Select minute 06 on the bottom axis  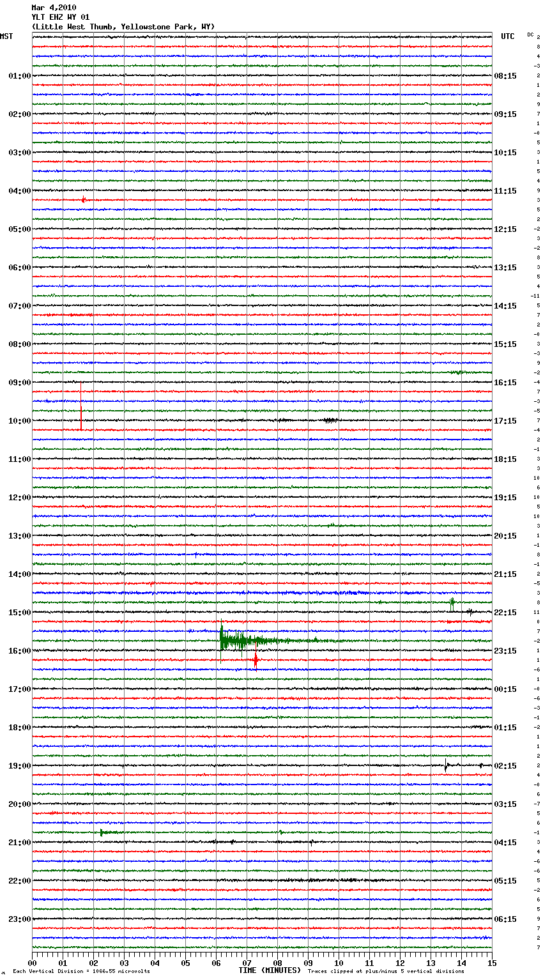[x=216, y=963]
